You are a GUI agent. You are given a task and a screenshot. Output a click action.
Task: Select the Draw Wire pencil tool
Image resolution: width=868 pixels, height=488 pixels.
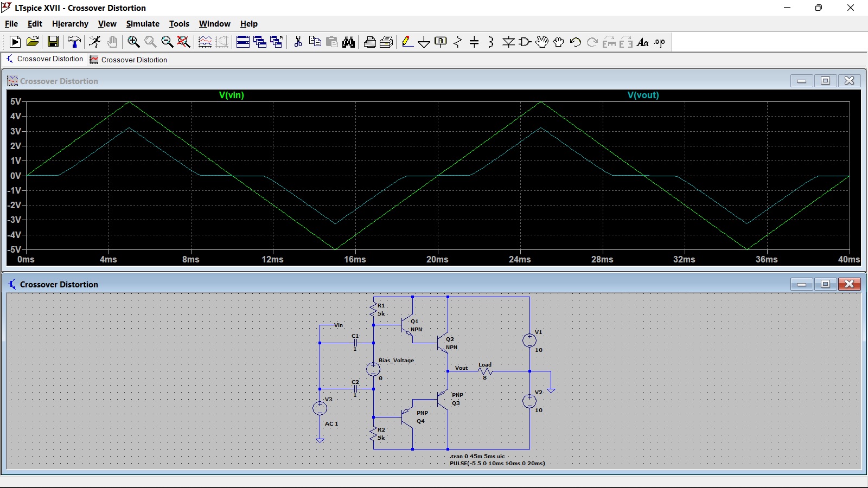click(x=407, y=42)
